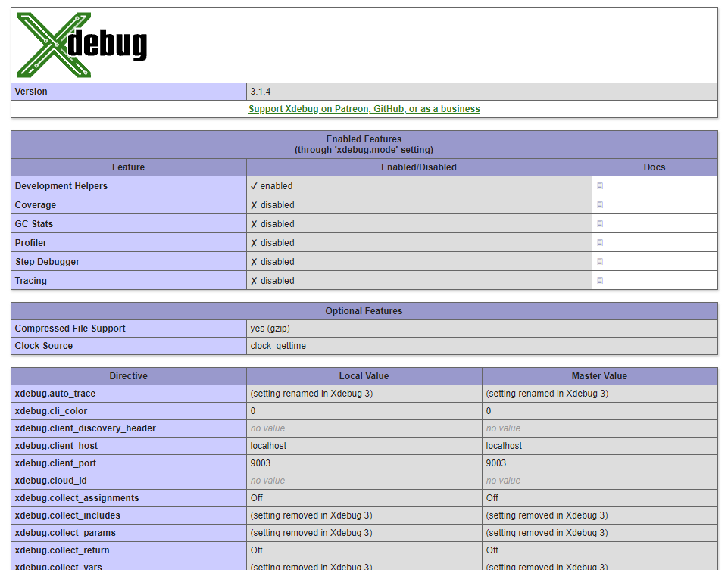Image resolution: width=728 pixels, height=570 pixels.
Task: Open docs icon for GC Stats
Action: coord(599,223)
